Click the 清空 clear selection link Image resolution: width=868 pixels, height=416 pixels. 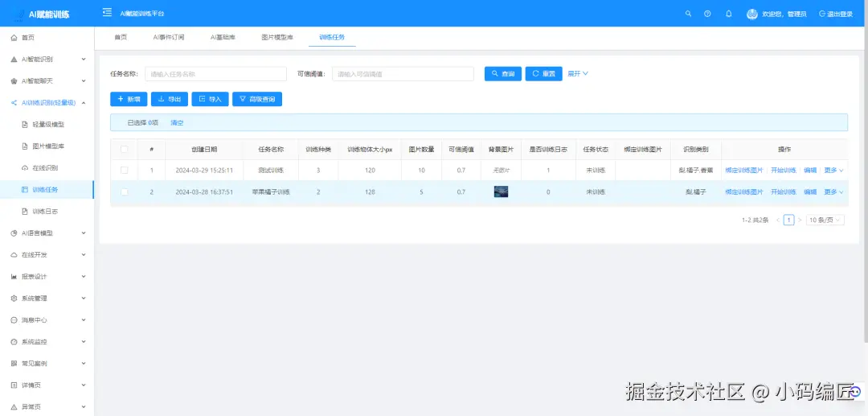pyautogui.click(x=177, y=122)
